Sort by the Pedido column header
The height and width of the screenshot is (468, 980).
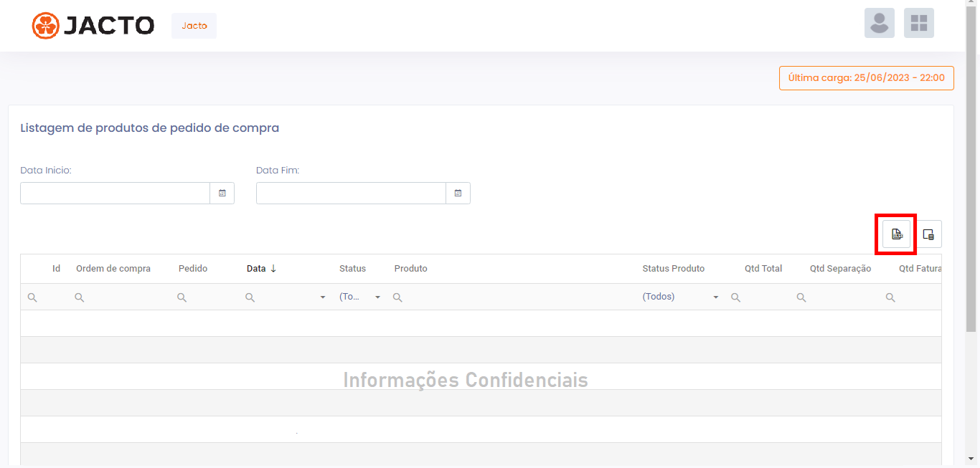pyautogui.click(x=193, y=269)
